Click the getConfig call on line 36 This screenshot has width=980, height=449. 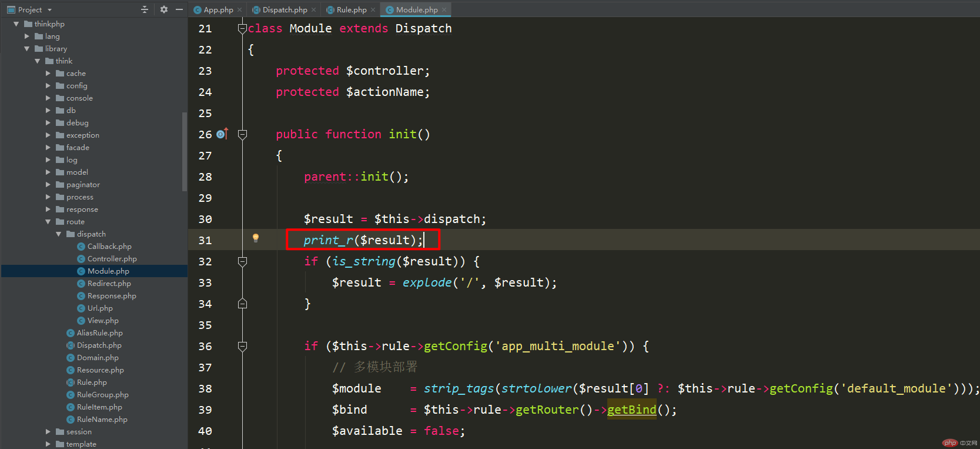456,346
